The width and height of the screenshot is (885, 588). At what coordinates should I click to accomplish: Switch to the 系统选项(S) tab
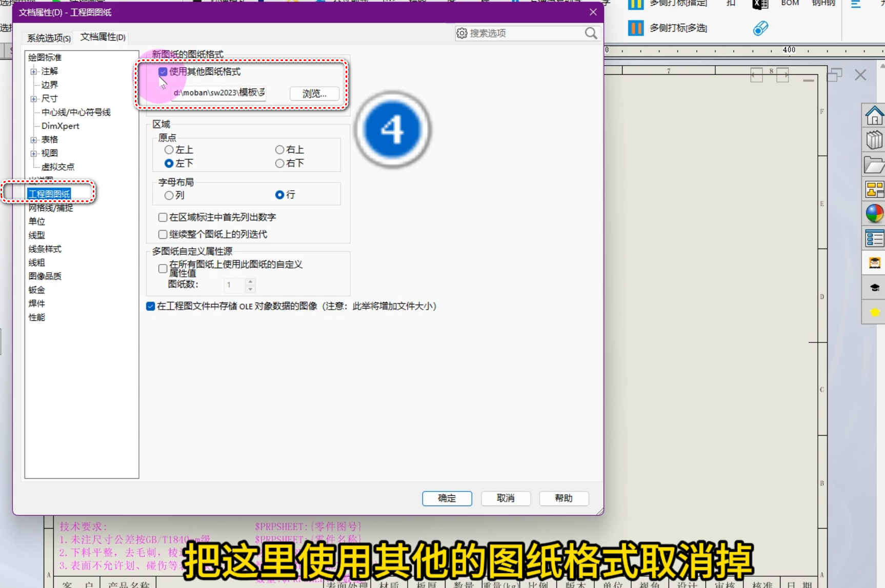click(x=47, y=37)
